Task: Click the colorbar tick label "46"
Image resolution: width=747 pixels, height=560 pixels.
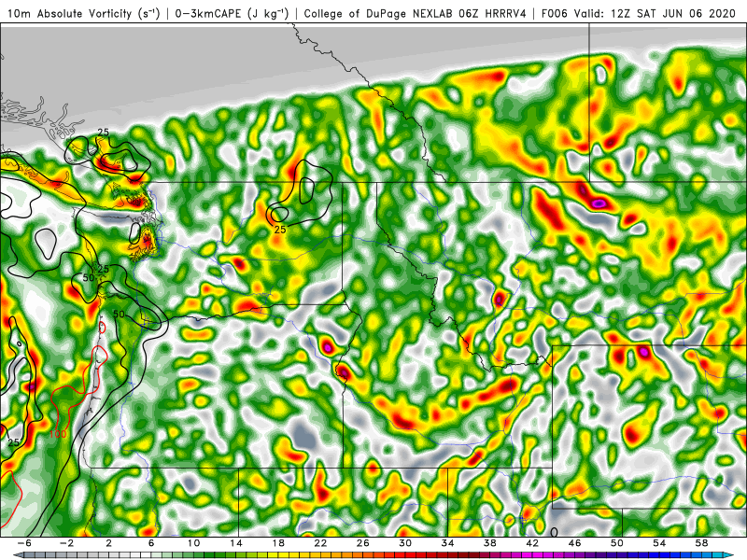Action: [x=575, y=543]
